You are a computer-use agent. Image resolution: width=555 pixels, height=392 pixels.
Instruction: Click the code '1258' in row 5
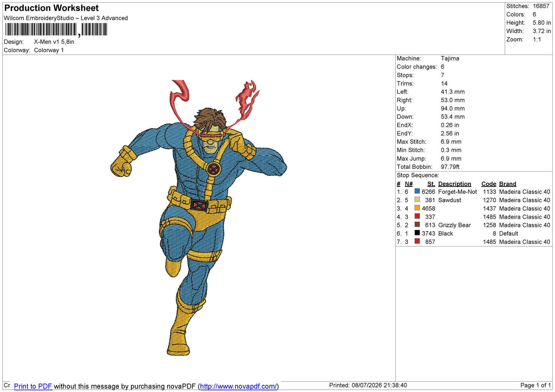click(489, 225)
